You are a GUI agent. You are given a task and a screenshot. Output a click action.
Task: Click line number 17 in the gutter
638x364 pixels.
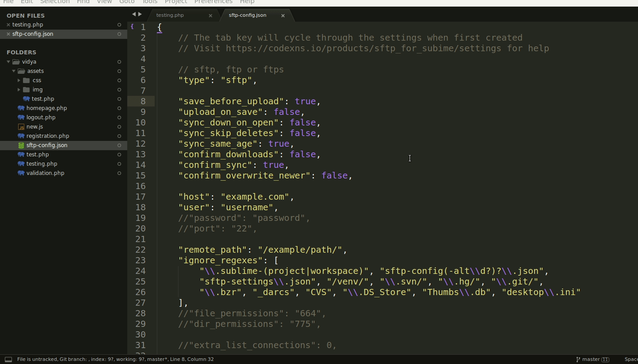(x=141, y=197)
